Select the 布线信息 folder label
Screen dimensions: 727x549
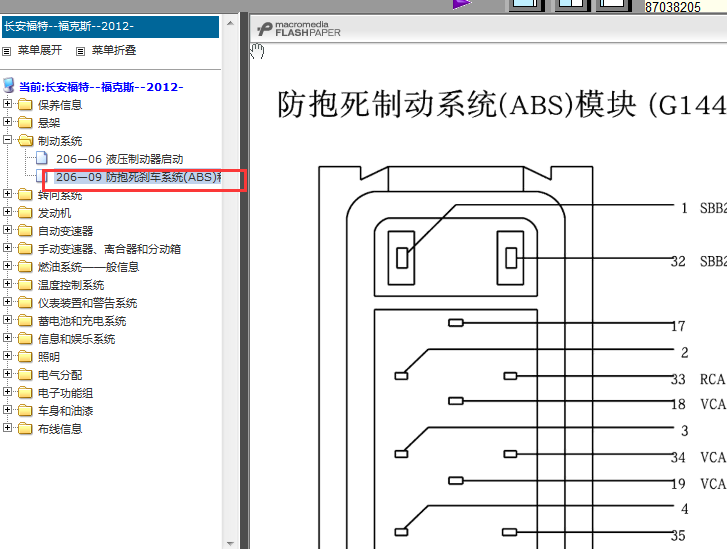[x=60, y=429]
